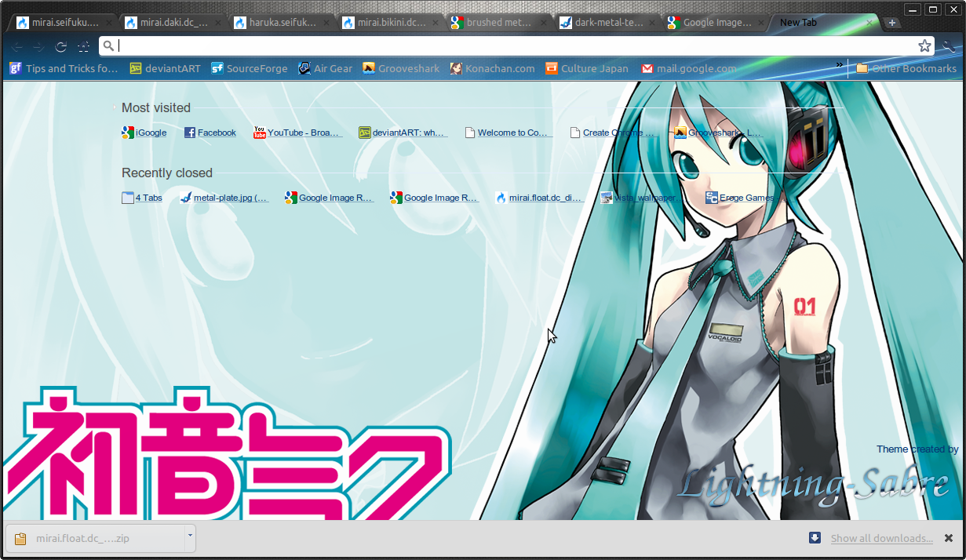966x560 pixels.
Task: Open the SourceForge bookmark
Action: pyautogui.click(x=250, y=68)
